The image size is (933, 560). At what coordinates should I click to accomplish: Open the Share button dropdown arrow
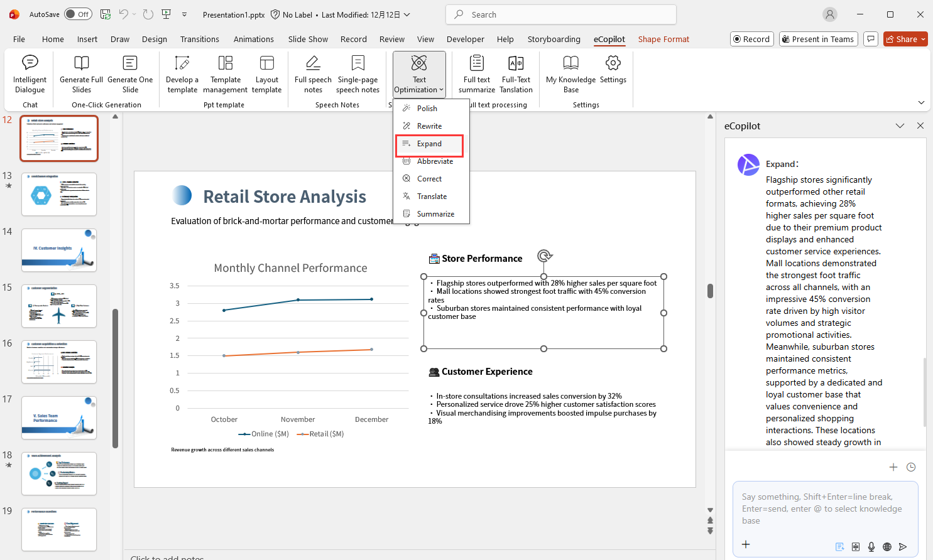[x=923, y=39]
